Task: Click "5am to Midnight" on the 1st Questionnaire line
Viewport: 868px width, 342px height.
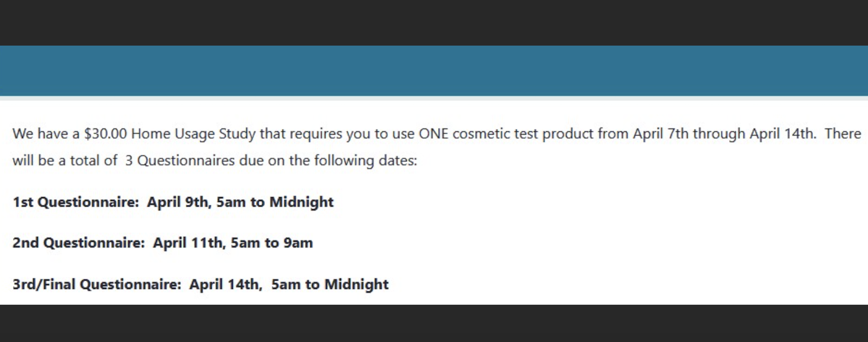Action: click(275, 202)
